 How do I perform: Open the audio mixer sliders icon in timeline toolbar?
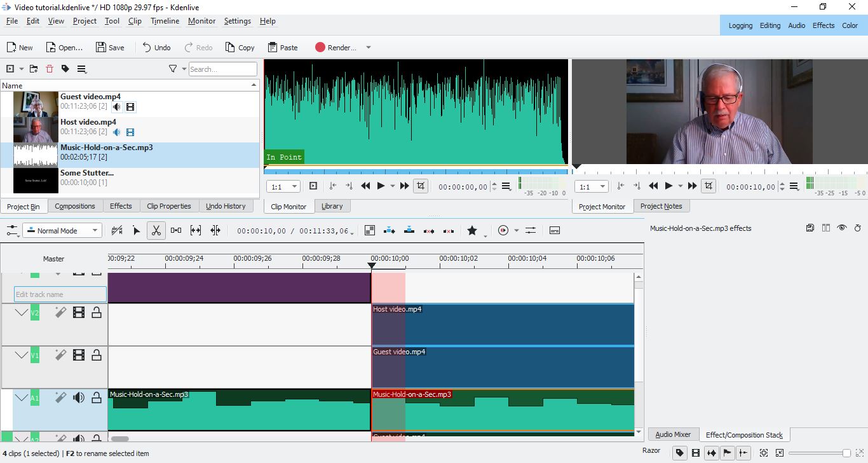(531, 230)
